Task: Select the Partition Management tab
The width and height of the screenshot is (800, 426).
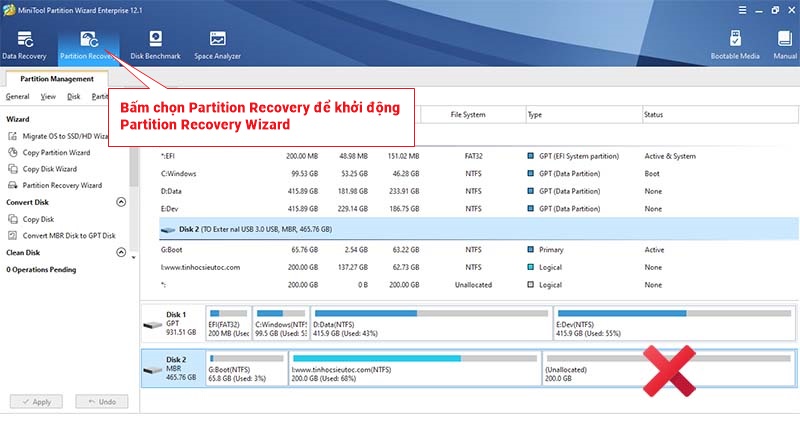Action: 57,79
